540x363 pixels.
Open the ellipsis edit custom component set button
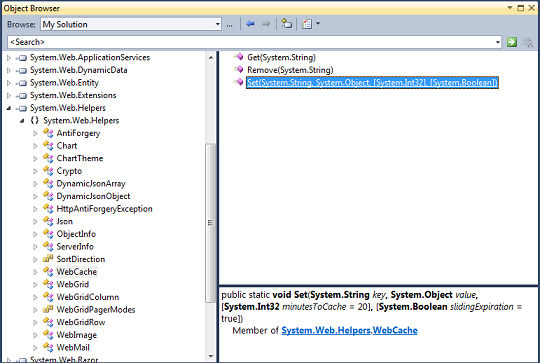pyautogui.click(x=229, y=24)
